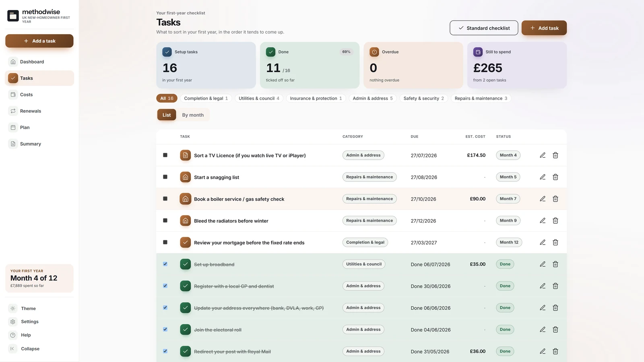Untick Redirect your post checkbox
The width and height of the screenshot is (644, 362).
(x=165, y=351)
